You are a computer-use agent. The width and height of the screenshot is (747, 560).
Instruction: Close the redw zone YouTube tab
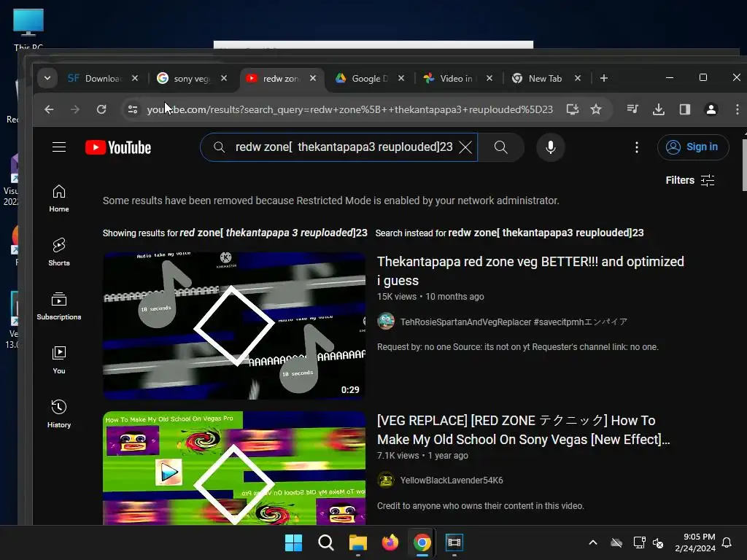click(x=313, y=78)
